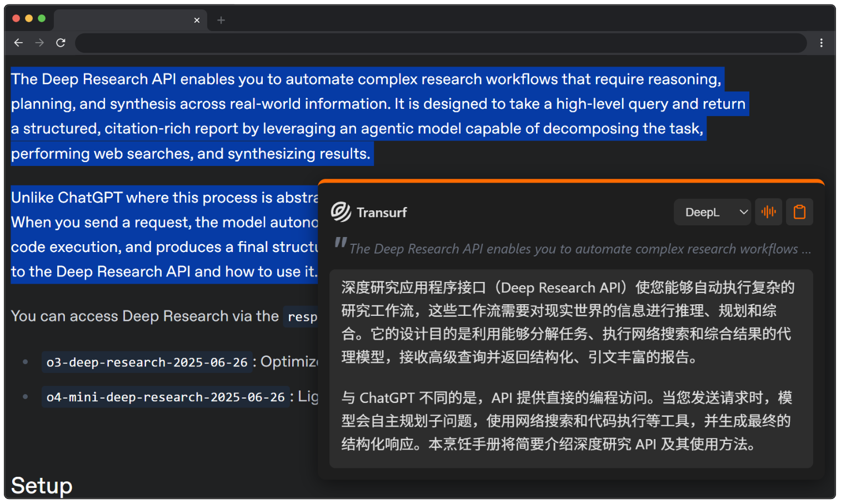Screen dimensions: 841x504
Task: Click the line 'You can access Deep Research via the'
Action: click(145, 316)
